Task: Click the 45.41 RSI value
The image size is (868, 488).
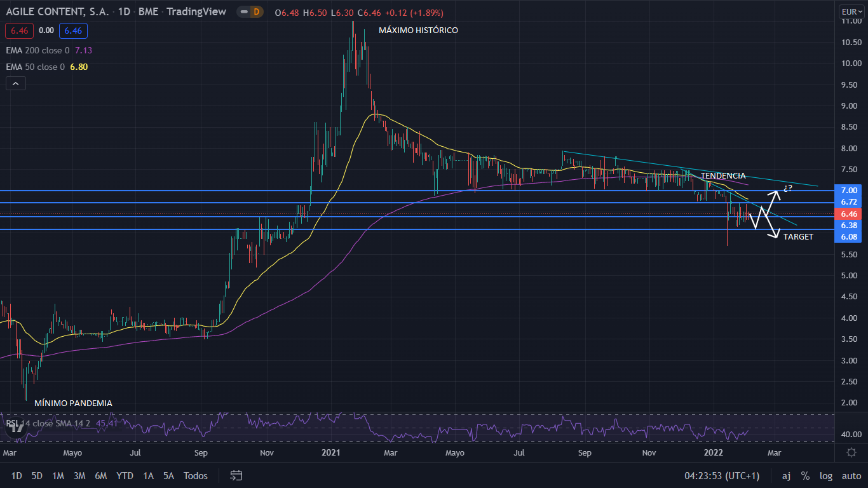Action: pos(107,423)
